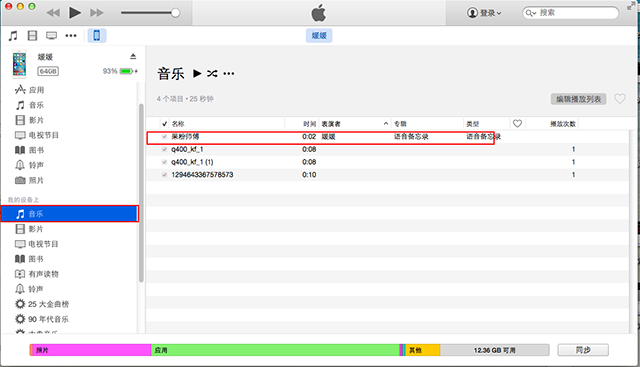This screenshot has width=640, height=367.
Task: Open the search options magnifier dropdown
Action: coord(531,13)
